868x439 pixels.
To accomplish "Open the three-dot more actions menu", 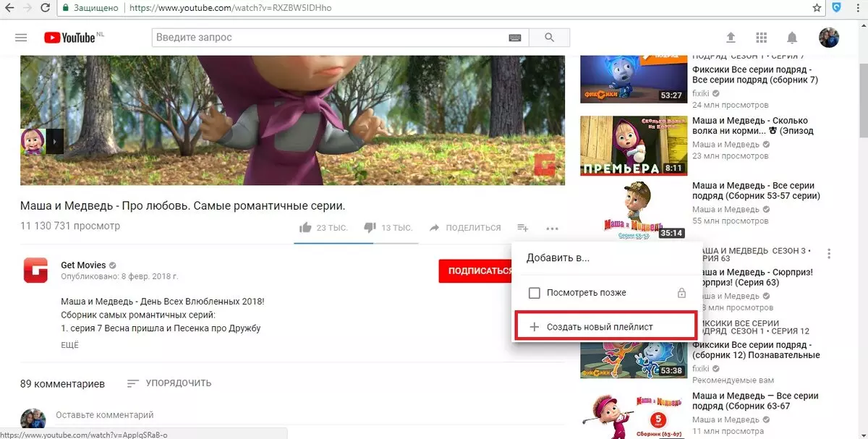I will coord(552,229).
